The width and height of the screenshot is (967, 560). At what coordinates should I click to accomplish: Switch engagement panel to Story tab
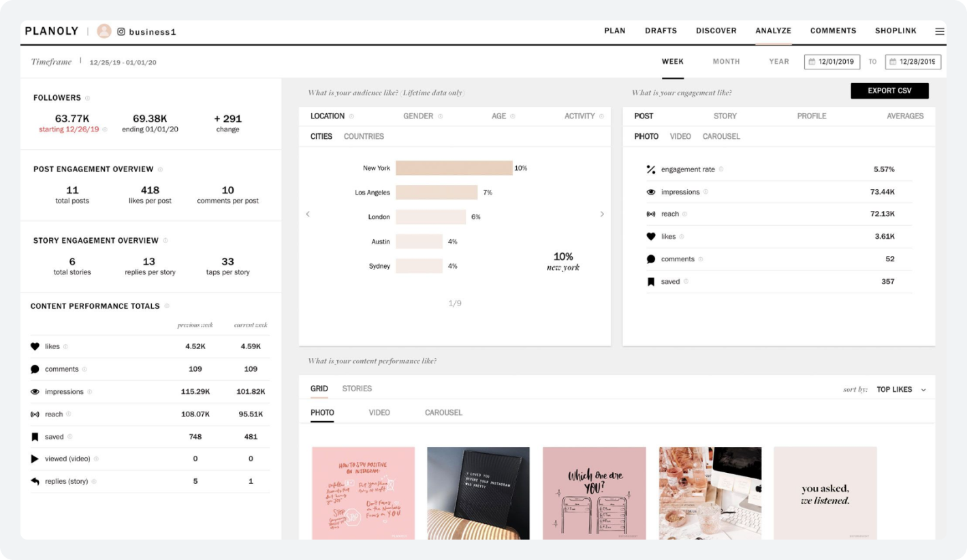pos(725,116)
